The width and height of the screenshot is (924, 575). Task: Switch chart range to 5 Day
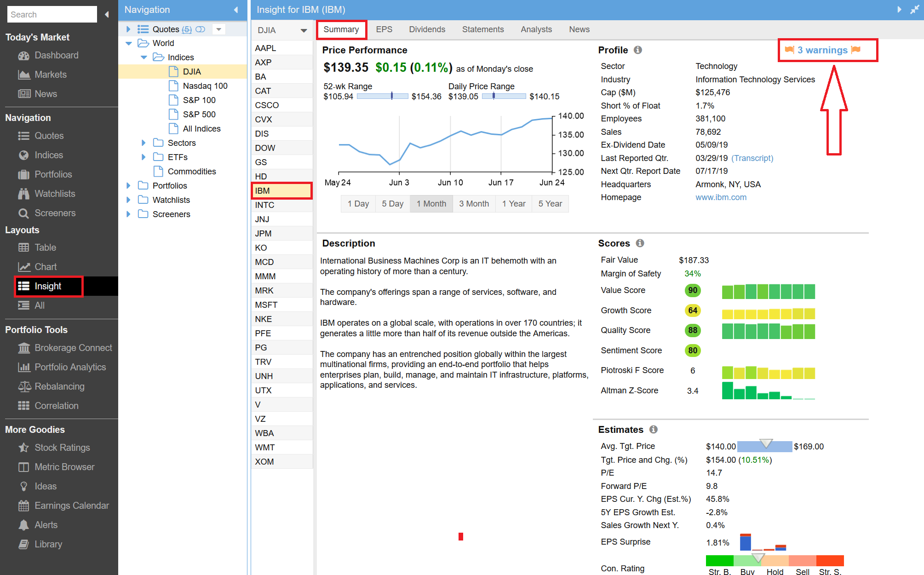(392, 204)
